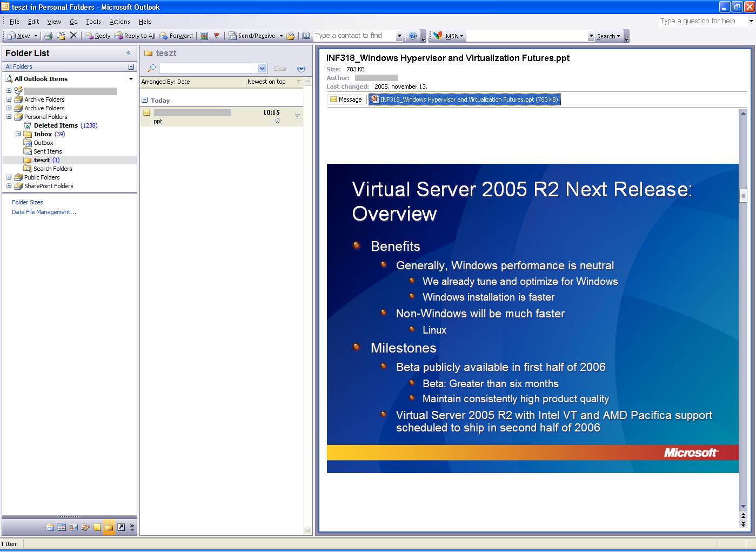Click the Folder List icon in navigation bar
The image size is (756, 552).
109,527
